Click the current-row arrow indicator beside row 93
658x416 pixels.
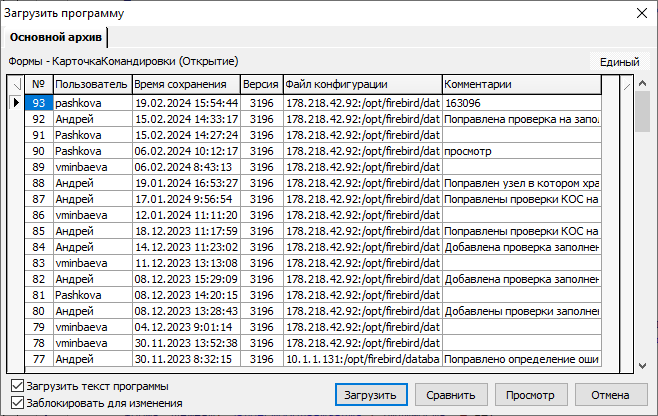pyautogui.click(x=16, y=102)
